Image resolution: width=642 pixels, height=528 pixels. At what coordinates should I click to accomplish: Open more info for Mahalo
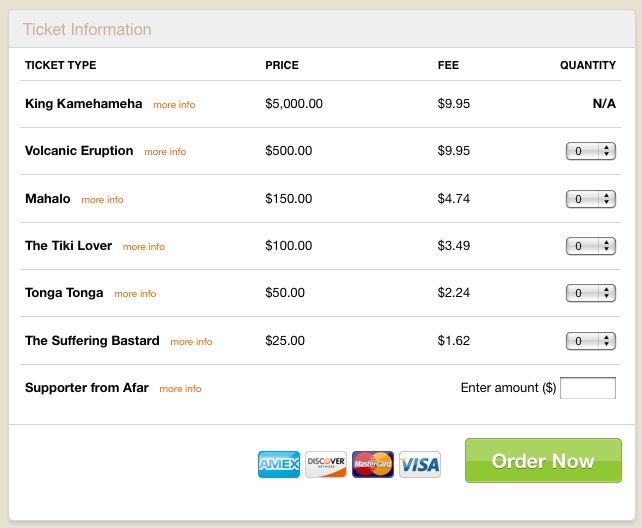tap(102, 200)
